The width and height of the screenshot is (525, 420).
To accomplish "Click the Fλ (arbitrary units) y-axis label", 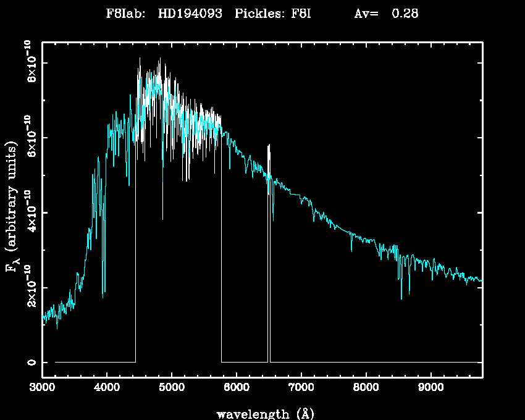I will coord(11,206).
